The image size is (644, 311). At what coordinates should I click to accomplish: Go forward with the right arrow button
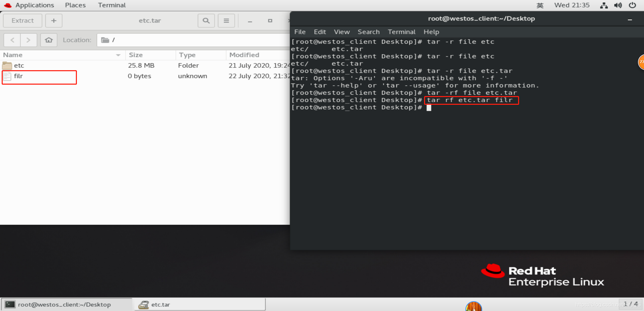(x=29, y=40)
